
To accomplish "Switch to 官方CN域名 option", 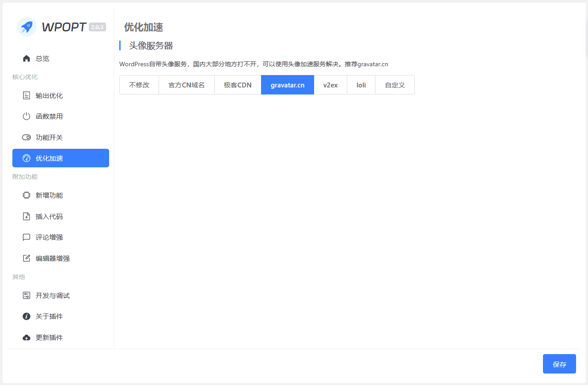I will click(186, 85).
